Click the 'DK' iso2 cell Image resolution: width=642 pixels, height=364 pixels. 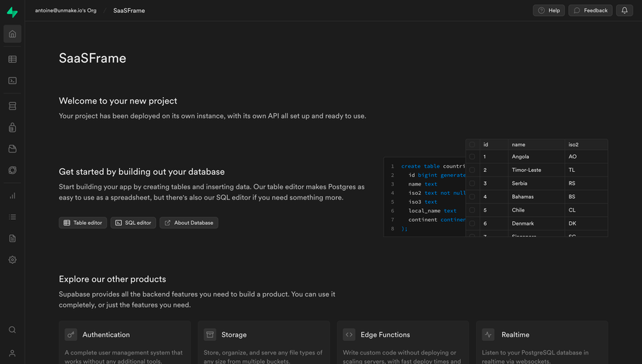586,223
